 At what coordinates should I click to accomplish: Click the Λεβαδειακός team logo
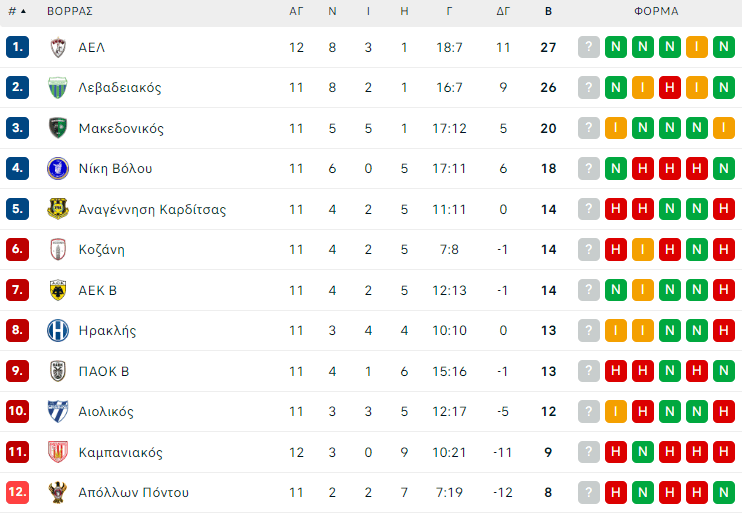58,88
